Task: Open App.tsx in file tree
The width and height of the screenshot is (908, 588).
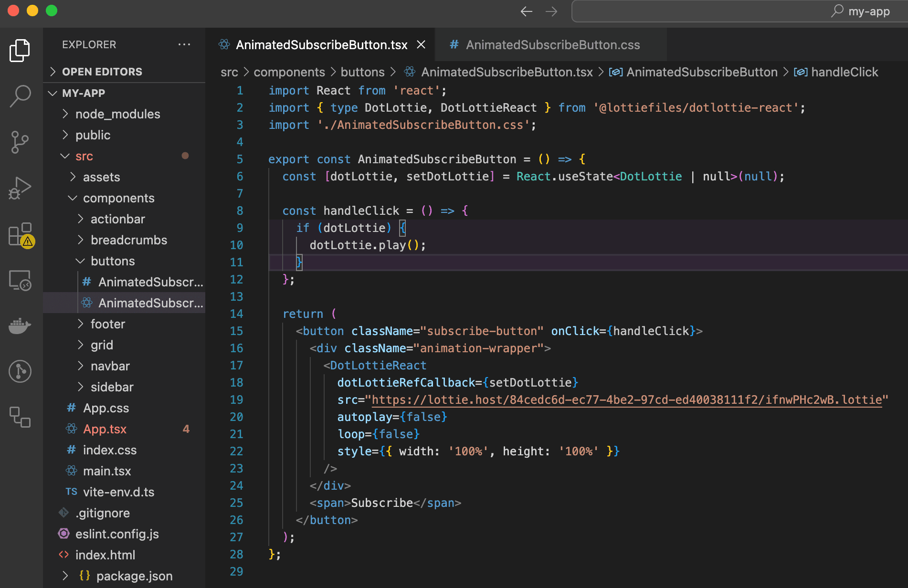Action: coord(105,429)
